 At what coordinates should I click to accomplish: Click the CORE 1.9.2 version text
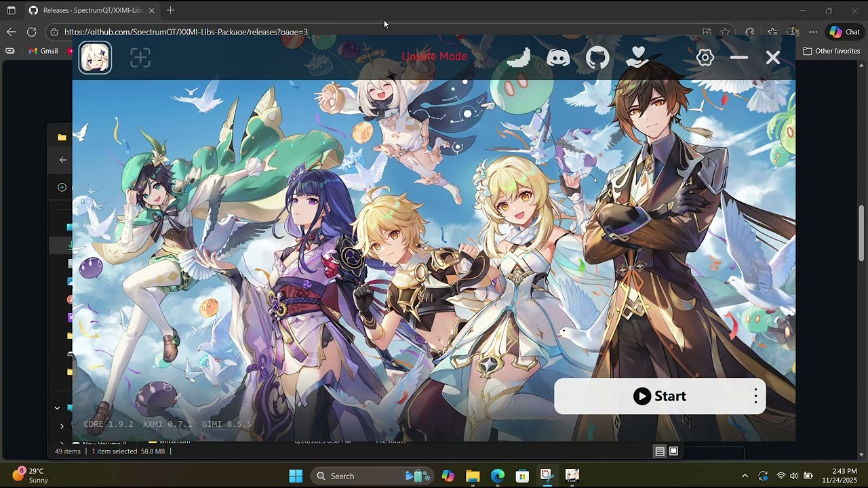click(108, 424)
